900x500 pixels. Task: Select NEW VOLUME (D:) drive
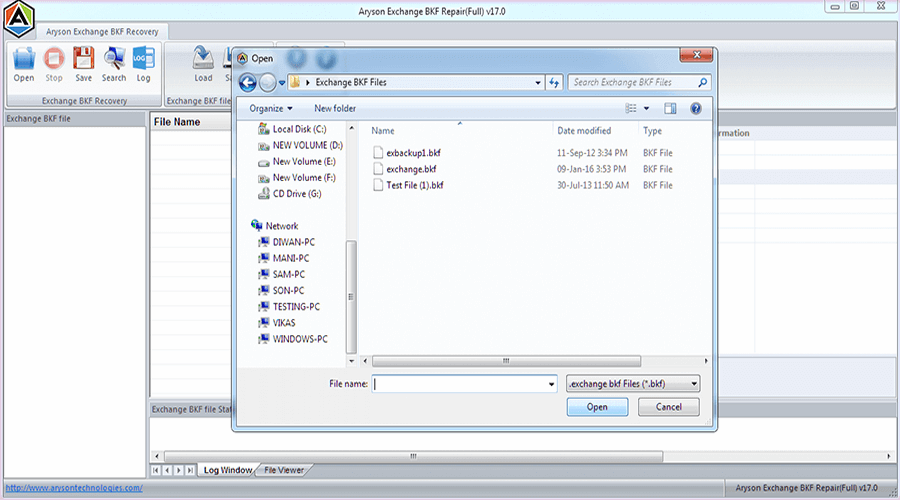tap(300, 145)
